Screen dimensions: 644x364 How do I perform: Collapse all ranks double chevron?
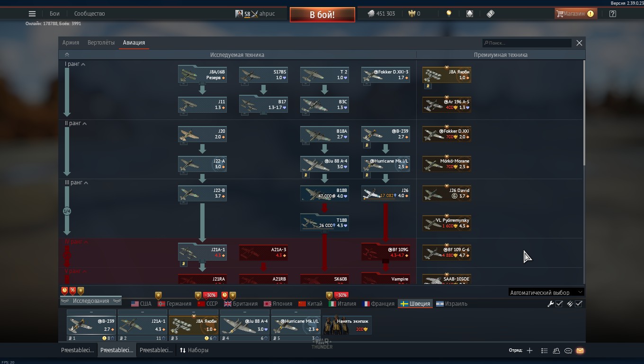click(x=67, y=55)
